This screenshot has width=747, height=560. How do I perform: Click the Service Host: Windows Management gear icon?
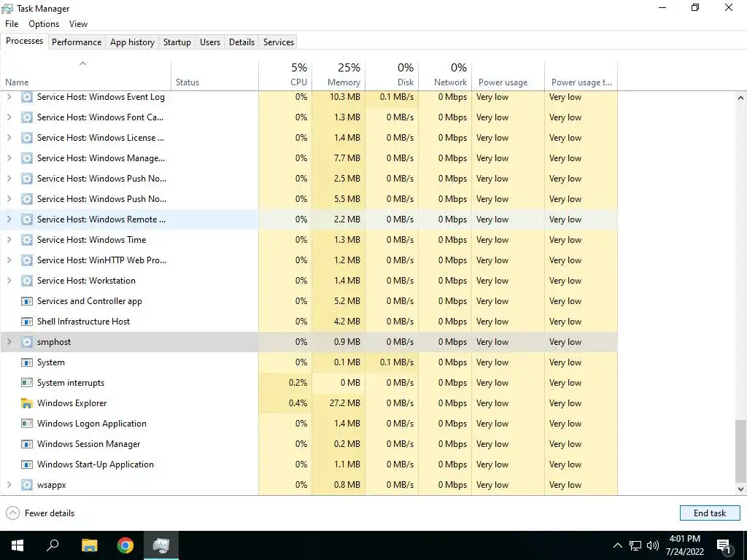click(x=27, y=158)
